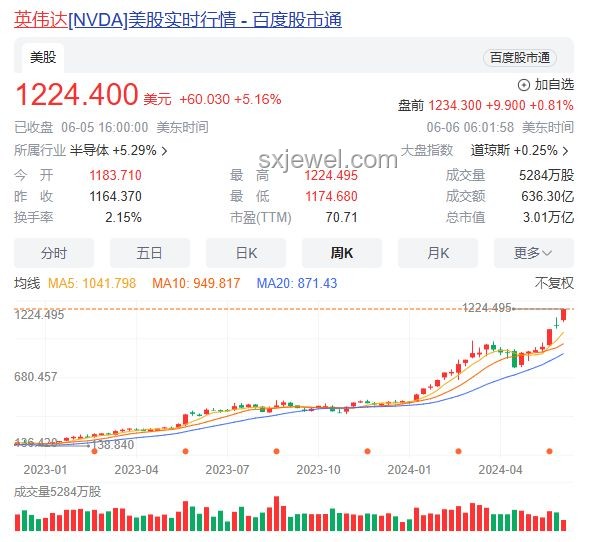This screenshot has height=542, width=590.
Task: Switch to the 分时 chart tab
Action: coord(54,253)
